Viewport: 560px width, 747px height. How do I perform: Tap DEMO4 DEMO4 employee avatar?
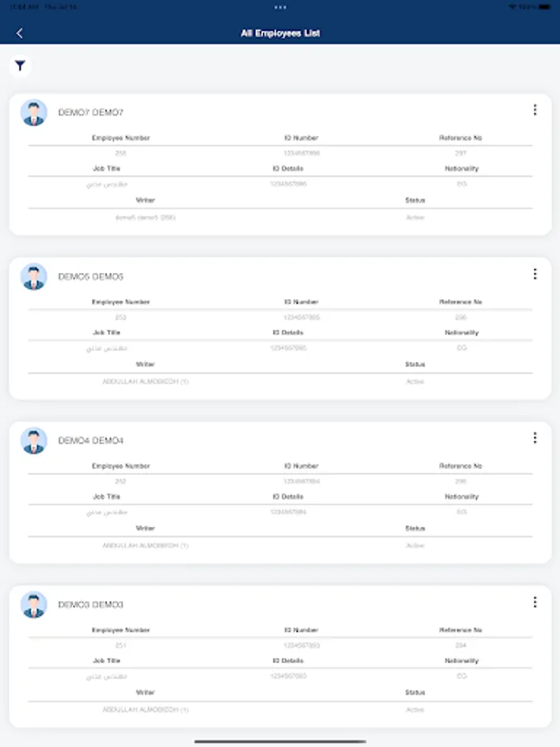click(34, 441)
